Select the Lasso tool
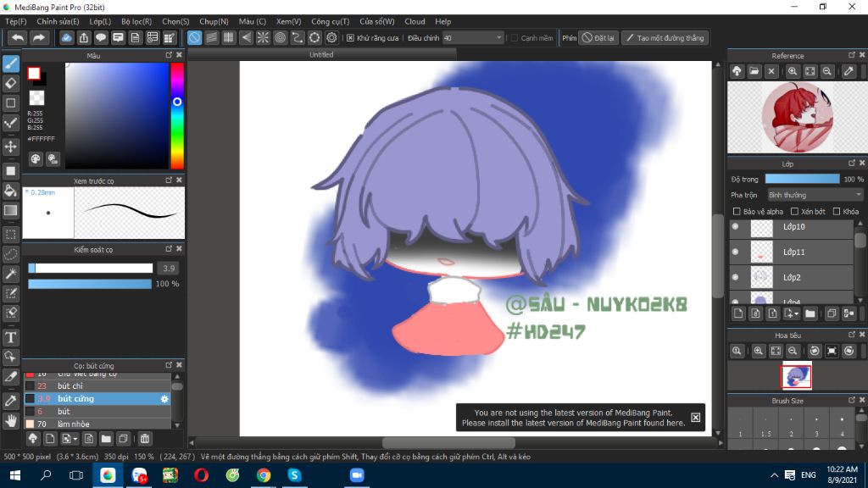868x488 pixels. coord(11,254)
